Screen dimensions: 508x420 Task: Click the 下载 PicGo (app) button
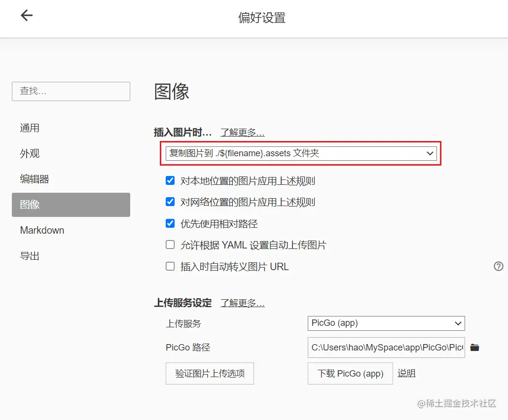(x=350, y=373)
